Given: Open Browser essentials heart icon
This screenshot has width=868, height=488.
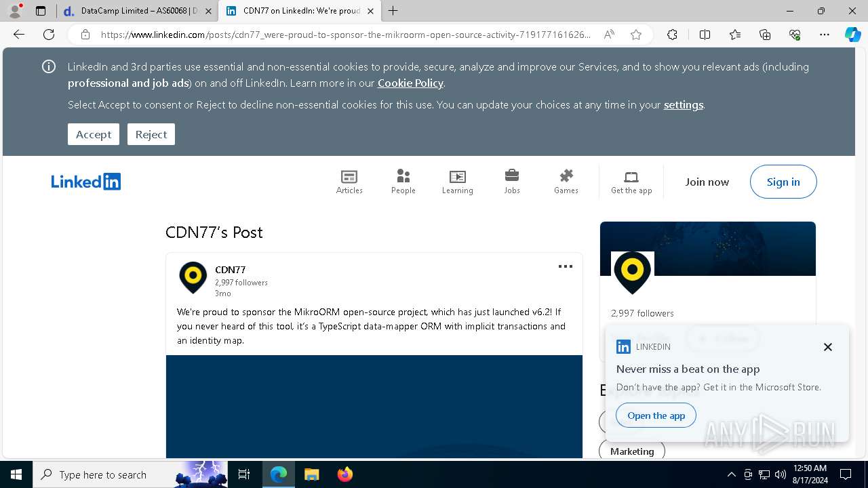Looking at the screenshot, I should coord(795,35).
